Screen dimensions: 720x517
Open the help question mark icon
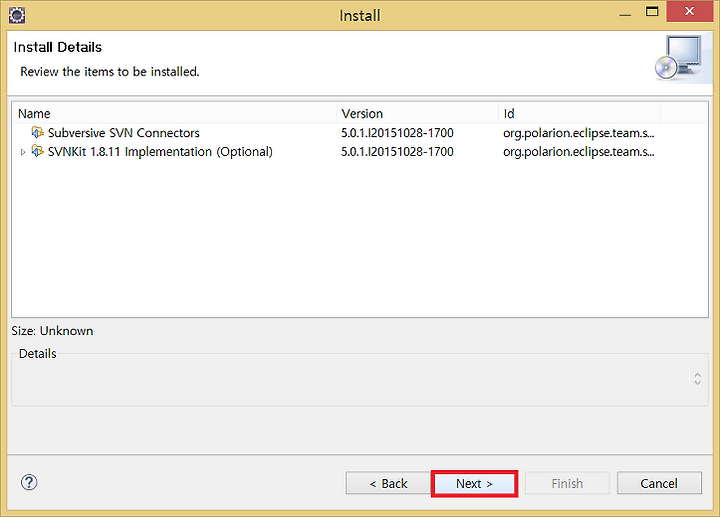29,483
